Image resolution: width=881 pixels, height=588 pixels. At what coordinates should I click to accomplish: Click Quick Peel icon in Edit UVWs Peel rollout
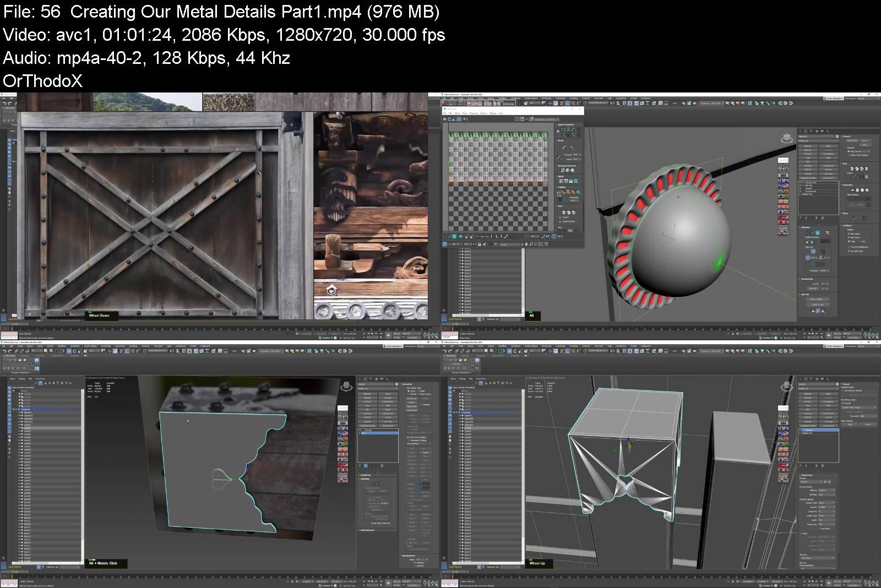coord(564,213)
